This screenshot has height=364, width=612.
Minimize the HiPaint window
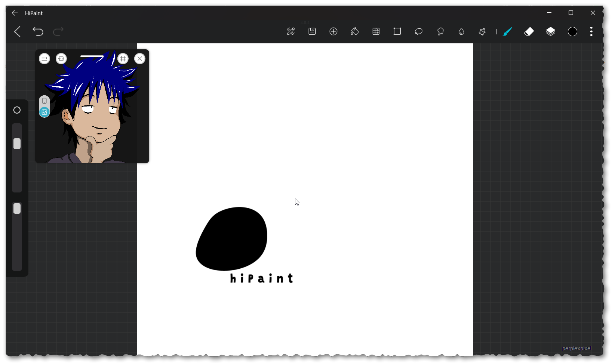point(549,13)
